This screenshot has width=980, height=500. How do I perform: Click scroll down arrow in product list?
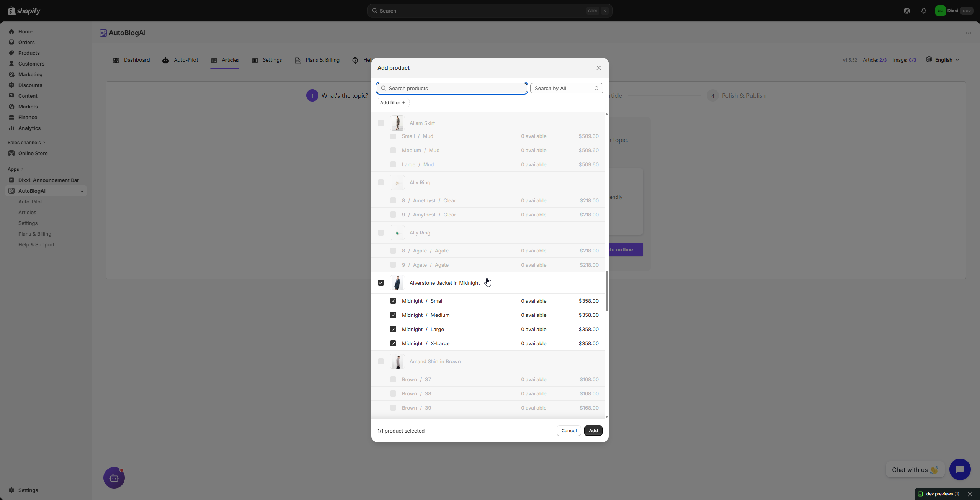pyautogui.click(x=606, y=417)
